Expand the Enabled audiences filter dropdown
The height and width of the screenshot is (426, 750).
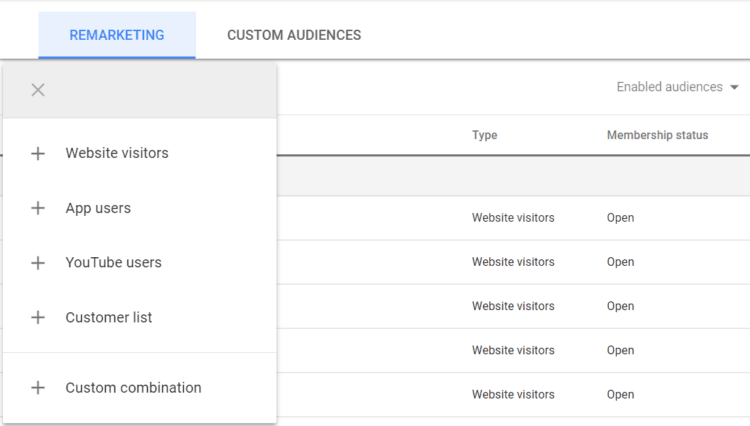(677, 87)
